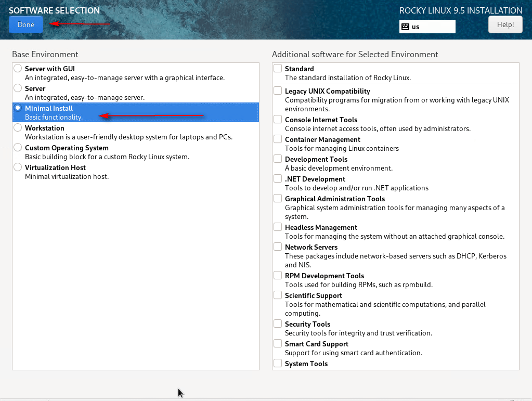Choose the Server base environment

click(x=18, y=88)
